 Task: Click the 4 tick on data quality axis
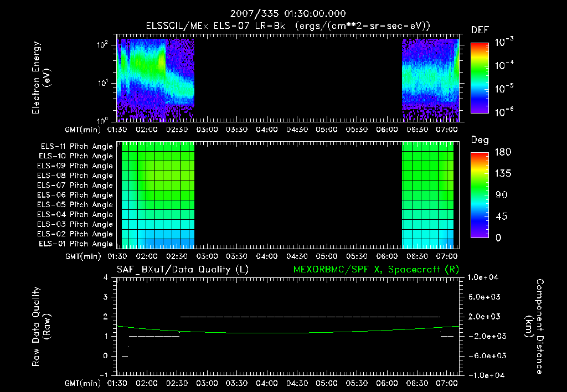point(105,278)
